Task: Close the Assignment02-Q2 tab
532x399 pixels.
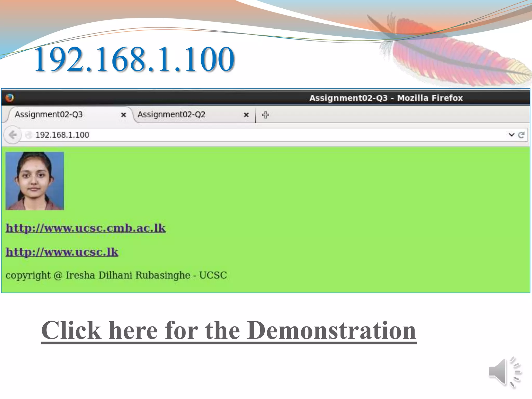Action: [246, 115]
